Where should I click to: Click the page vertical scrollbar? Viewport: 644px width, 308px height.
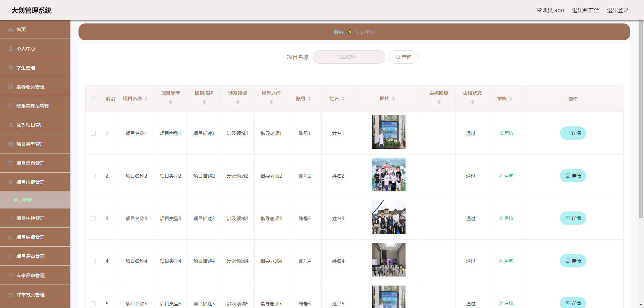[x=641, y=119]
